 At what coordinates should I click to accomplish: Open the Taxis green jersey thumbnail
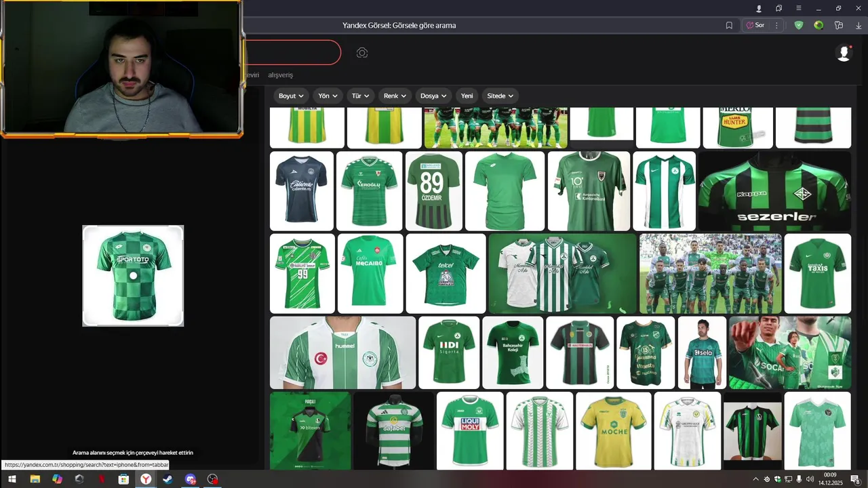pos(818,274)
